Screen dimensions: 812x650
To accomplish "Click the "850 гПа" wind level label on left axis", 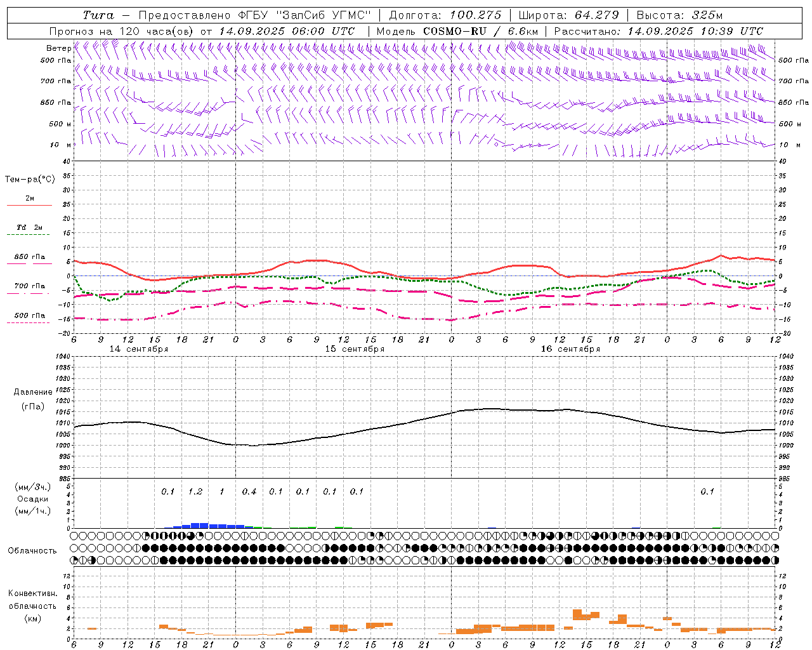I will tap(56, 102).
